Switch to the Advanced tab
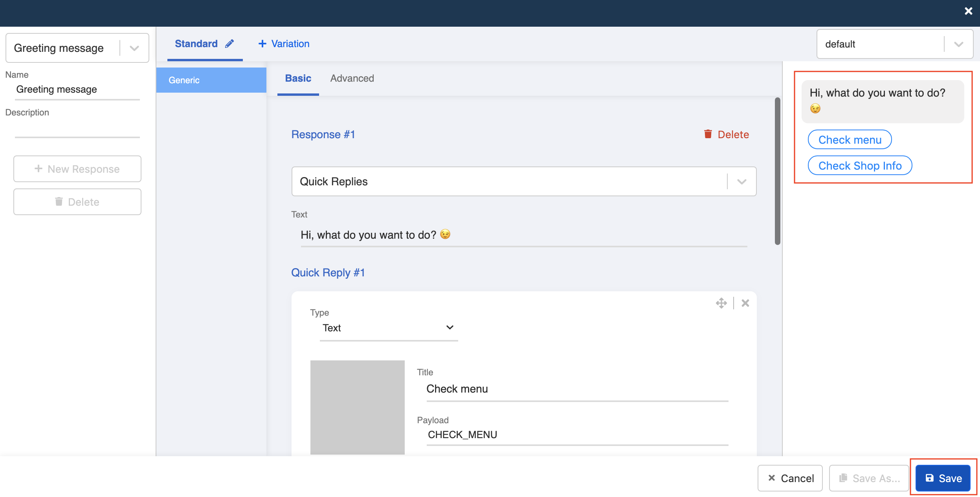Screen dimensions: 980x497 coord(352,79)
